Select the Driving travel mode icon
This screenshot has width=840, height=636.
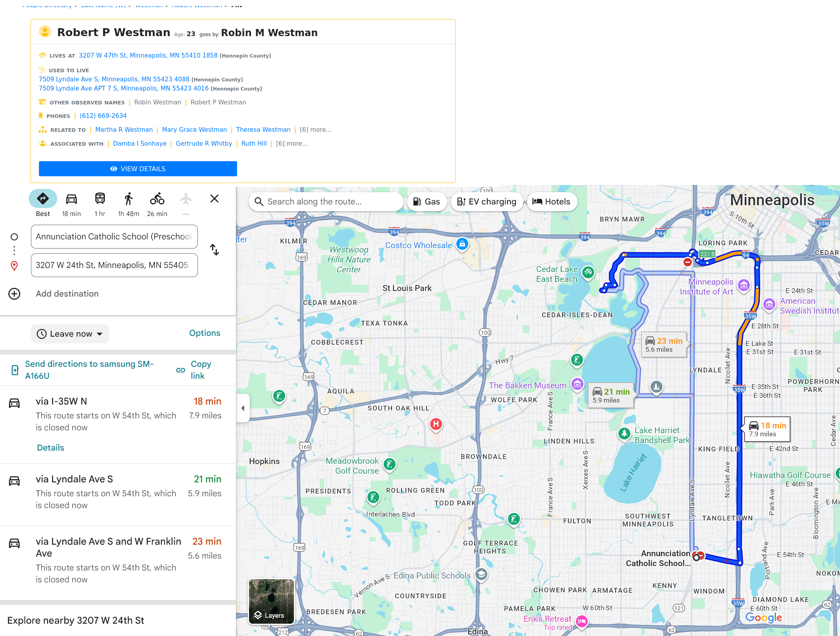(71, 199)
